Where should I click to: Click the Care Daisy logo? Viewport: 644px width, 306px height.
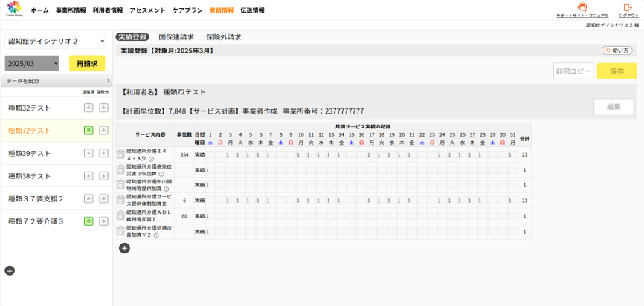point(14,10)
